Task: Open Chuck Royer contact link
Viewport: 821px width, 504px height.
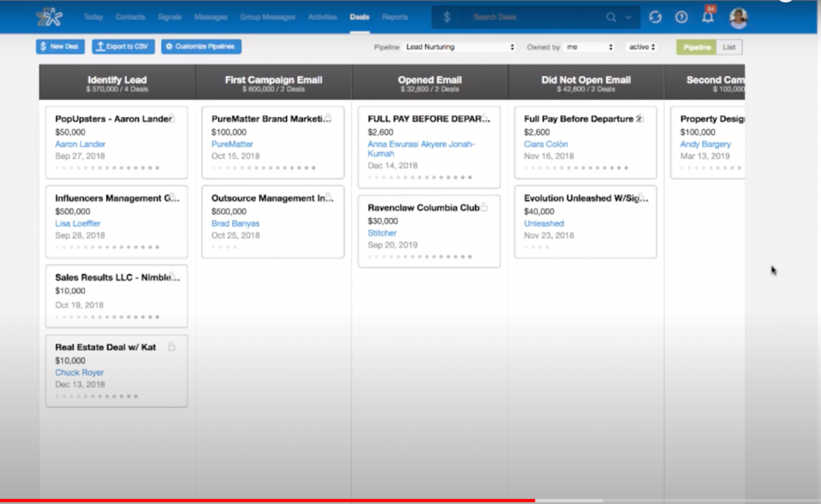Action: (79, 373)
